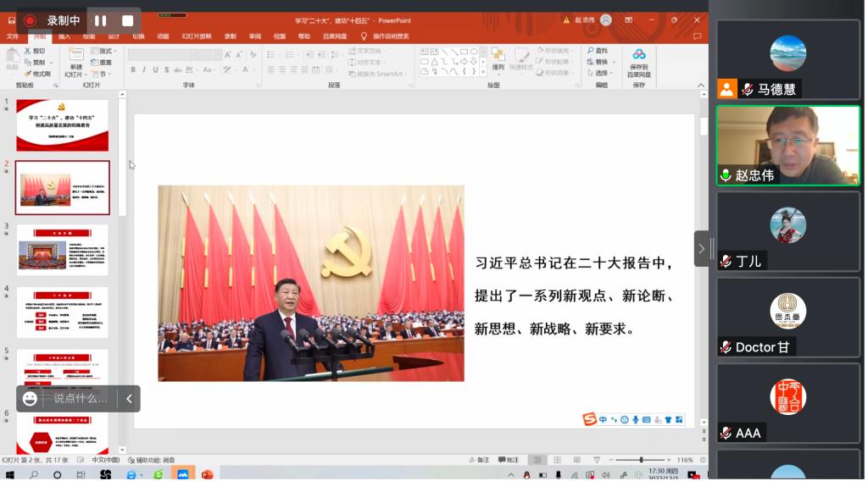The width and height of the screenshot is (868, 481).
Task: Open the font name combo box
Action: tap(160, 55)
